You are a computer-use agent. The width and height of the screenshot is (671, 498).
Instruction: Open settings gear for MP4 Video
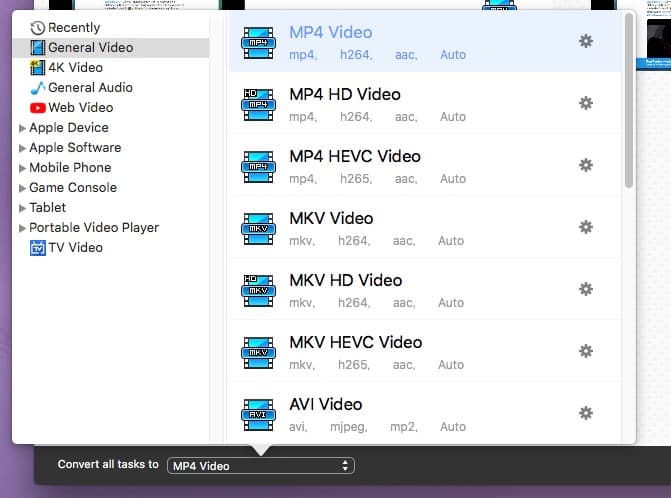[x=586, y=41]
